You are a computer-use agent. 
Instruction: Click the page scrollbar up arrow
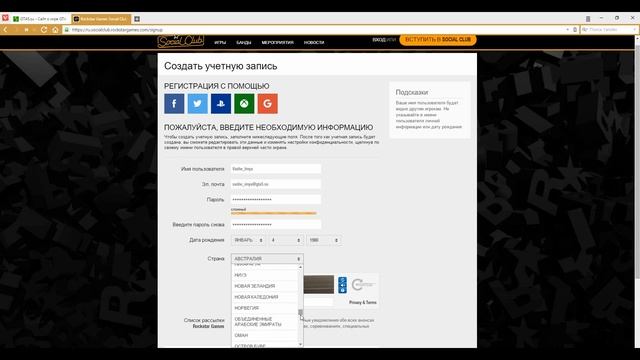pos(637,38)
